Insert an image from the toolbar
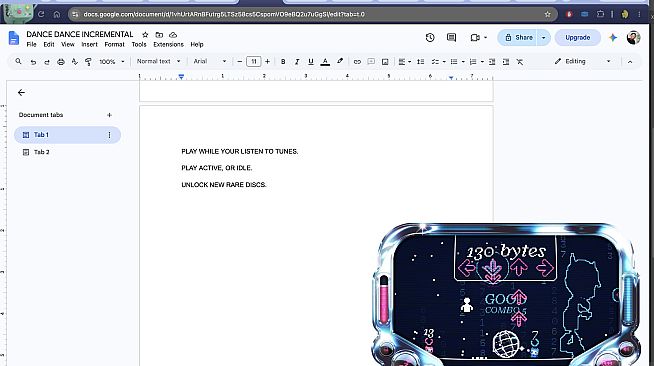The height and width of the screenshot is (366, 654). 385,62
